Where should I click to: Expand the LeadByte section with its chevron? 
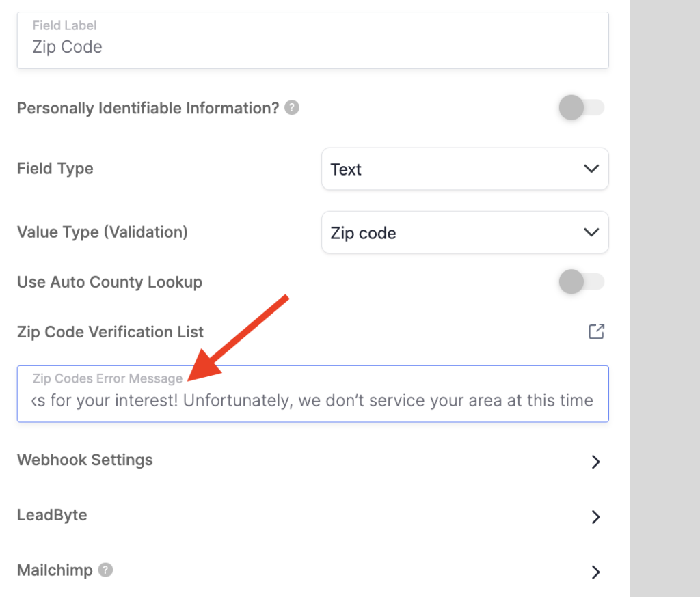click(x=595, y=516)
